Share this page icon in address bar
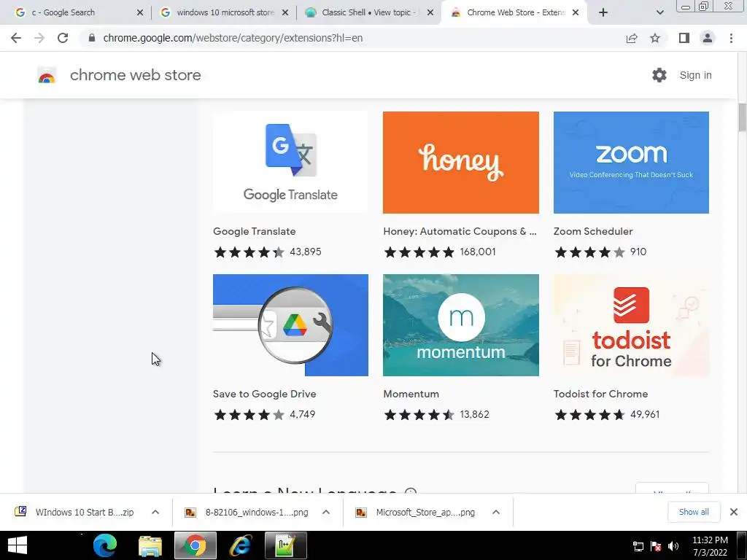This screenshot has height=560, width=747. coord(632,38)
